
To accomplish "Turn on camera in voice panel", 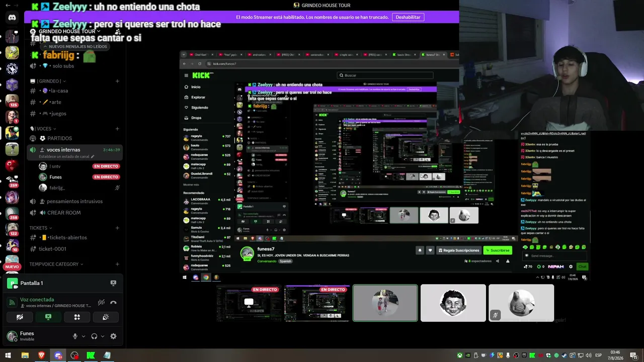I will click(x=20, y=317).
